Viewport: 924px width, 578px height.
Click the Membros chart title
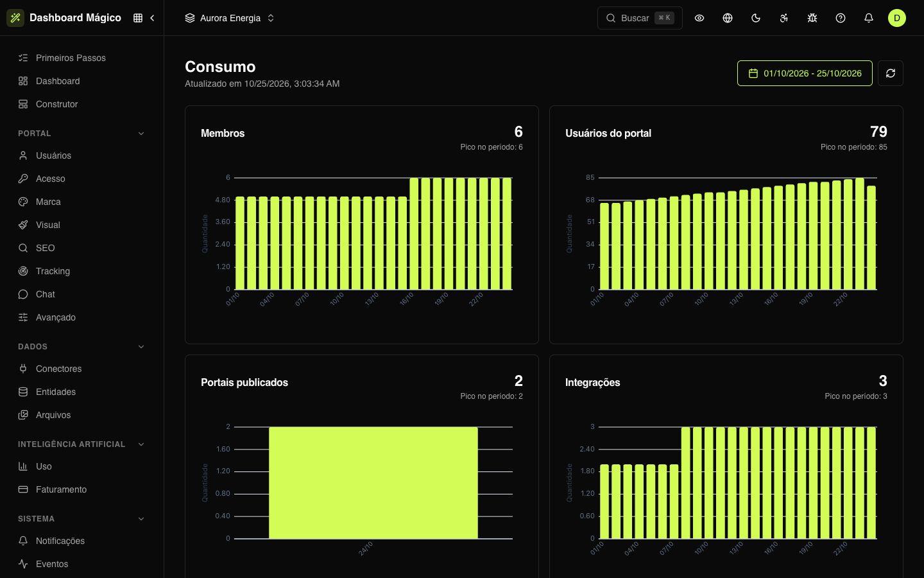click(223, 134)
